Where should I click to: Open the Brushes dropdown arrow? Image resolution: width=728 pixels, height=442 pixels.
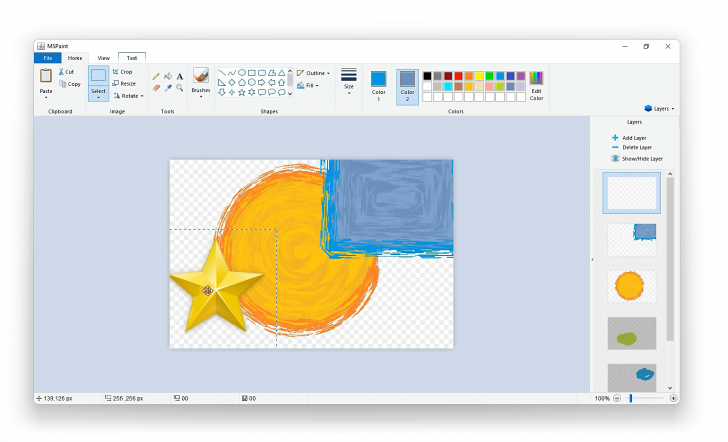point(201,97)
